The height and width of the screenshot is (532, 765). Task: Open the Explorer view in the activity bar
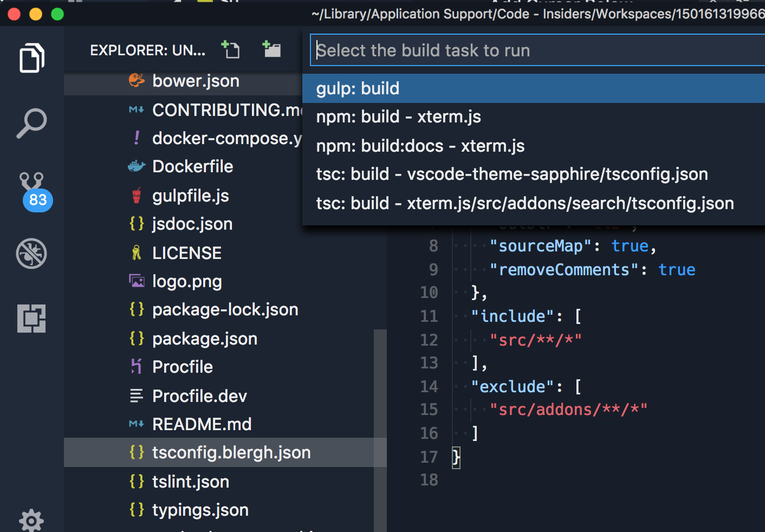(x=31, y=58)
